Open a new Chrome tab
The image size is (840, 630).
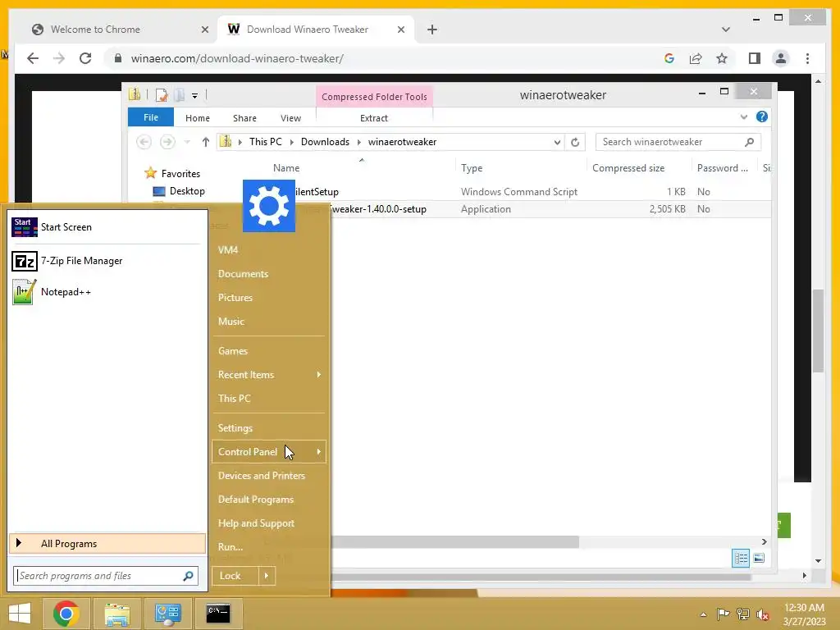(x=431, y=30)
